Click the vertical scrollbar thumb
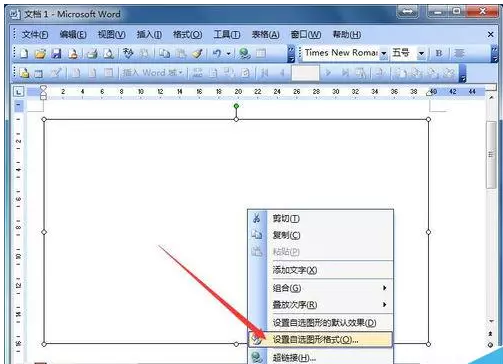 [x=491, y=155]
